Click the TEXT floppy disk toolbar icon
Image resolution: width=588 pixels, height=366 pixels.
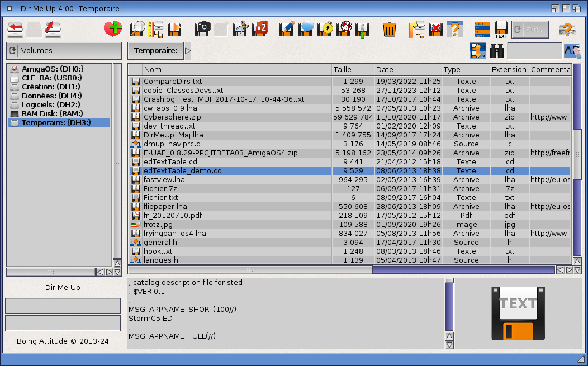point(501,29)
